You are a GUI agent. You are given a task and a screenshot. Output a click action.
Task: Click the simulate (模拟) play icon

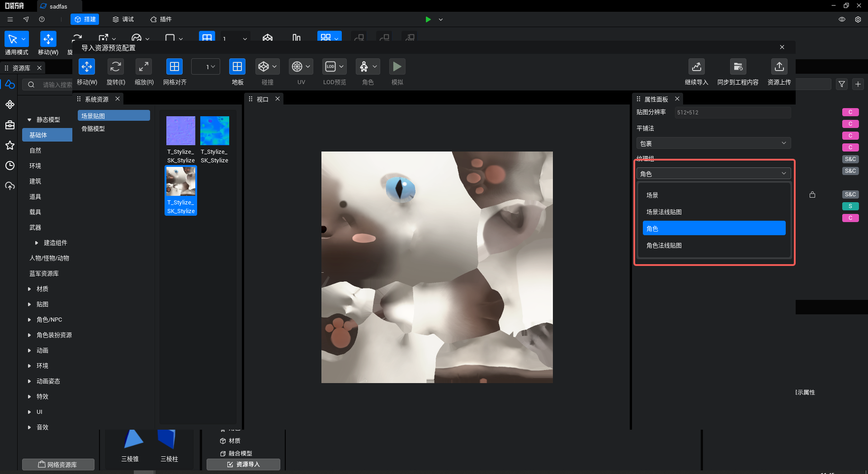[397, 67]
